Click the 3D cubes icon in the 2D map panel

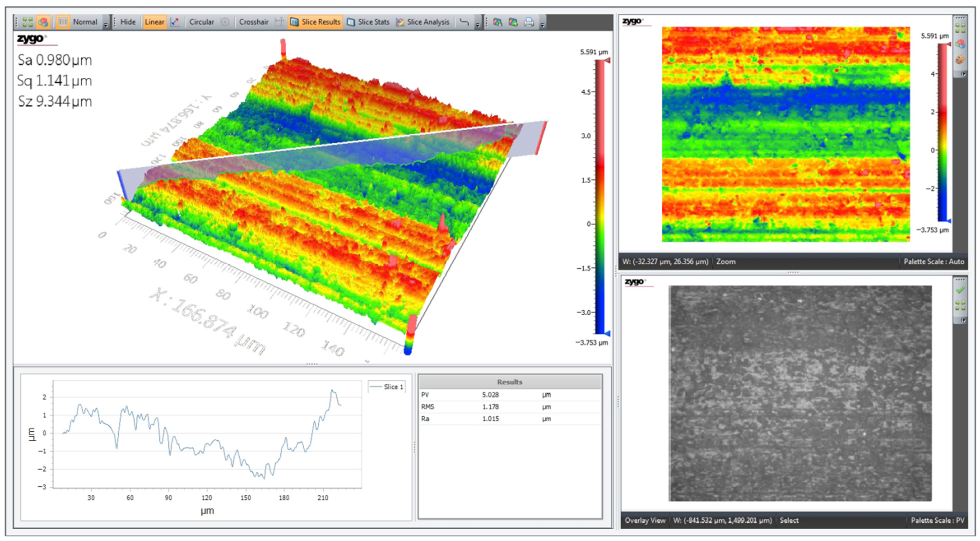960,44
